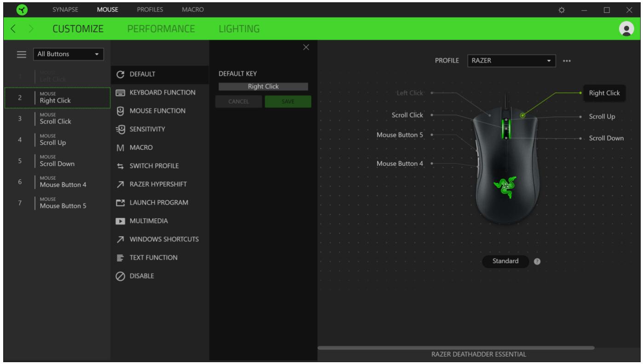Image resolution: width=643 pixels, height=364 pixels.
Task: Select list row 3 Scroll Click
Action: pos(57,119)
